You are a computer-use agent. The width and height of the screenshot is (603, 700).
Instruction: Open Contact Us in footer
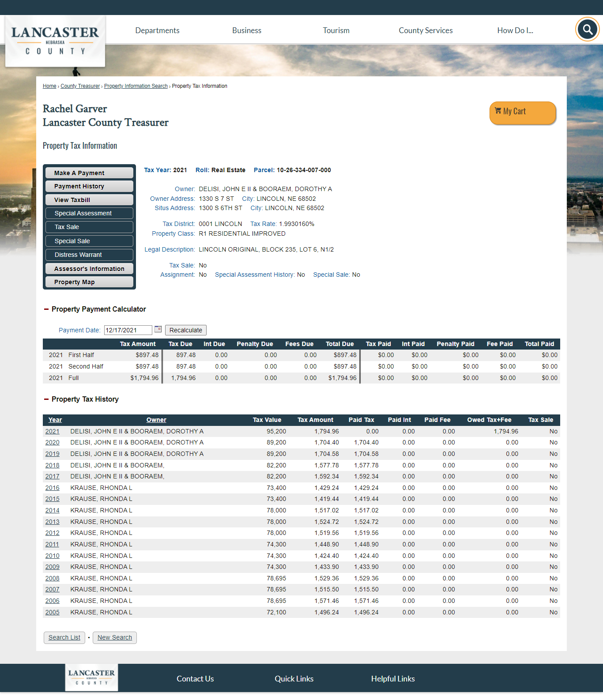point(195,679)
